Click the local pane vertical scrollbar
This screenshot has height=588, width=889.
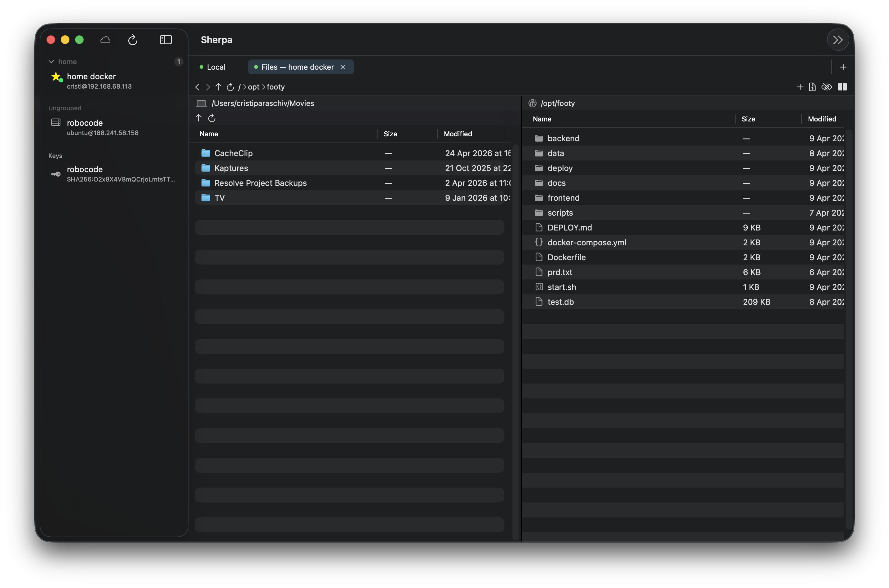(515, 342)
